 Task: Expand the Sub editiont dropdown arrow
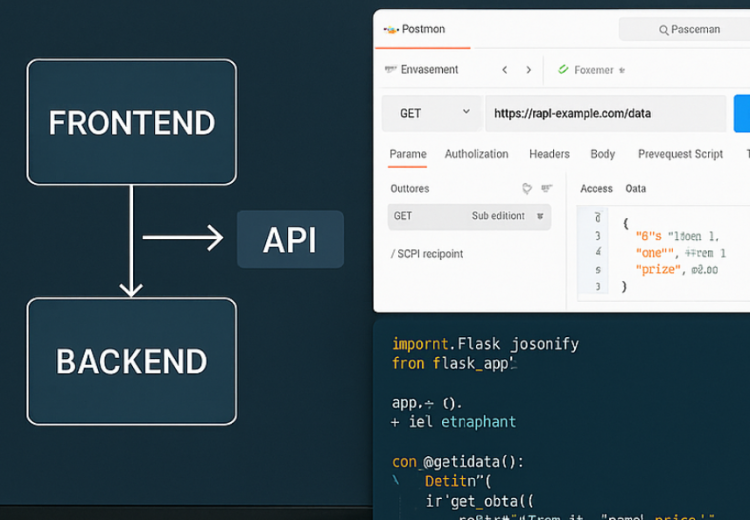tap(540, 216)
